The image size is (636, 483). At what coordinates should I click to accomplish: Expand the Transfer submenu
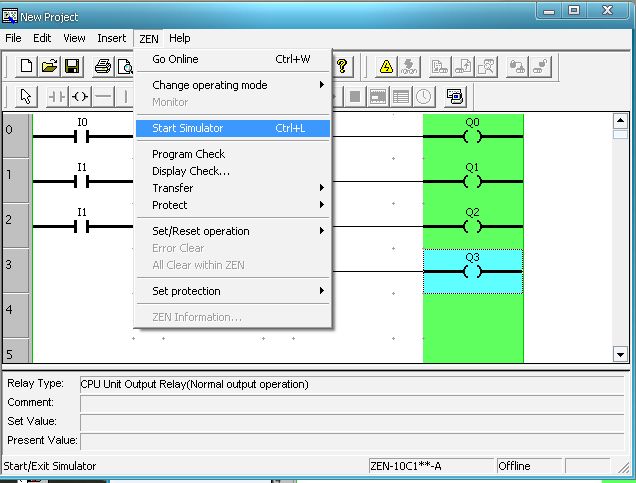[233, 188]
